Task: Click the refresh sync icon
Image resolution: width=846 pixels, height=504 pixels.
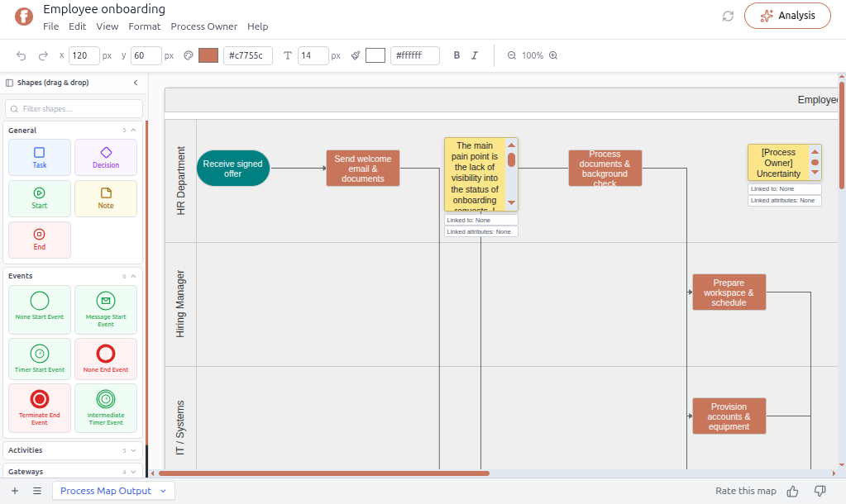Action: click(728, 17)
